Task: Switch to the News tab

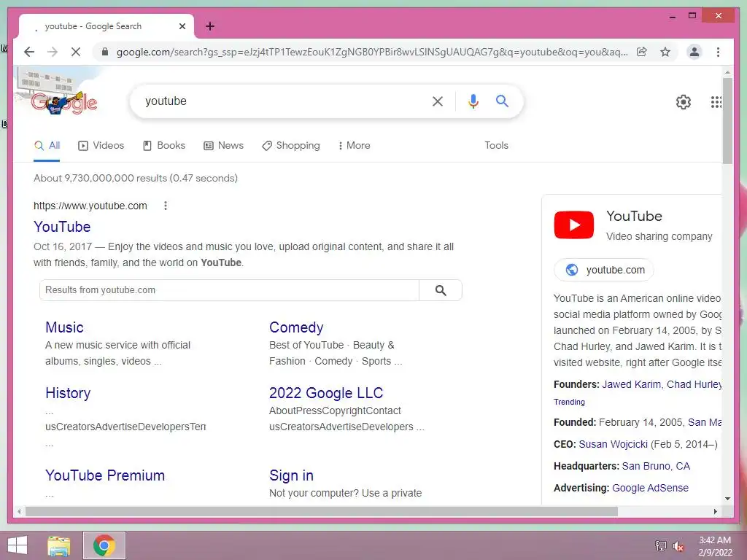Action: 223,146
